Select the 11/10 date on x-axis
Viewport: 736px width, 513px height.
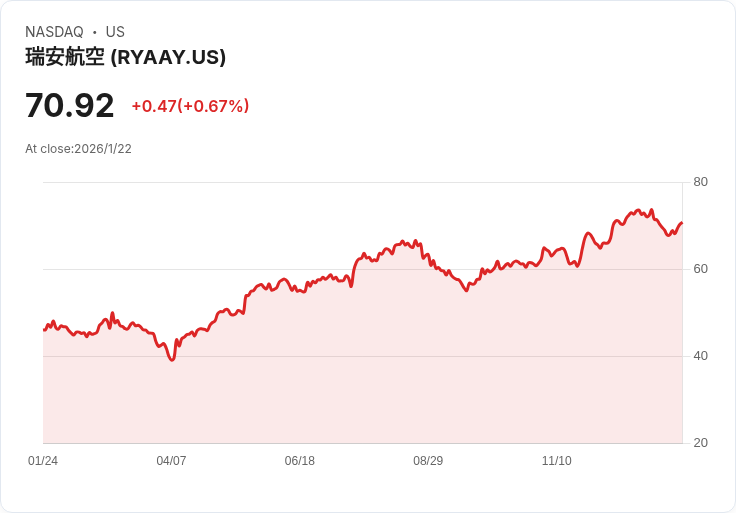coord(556,461)
